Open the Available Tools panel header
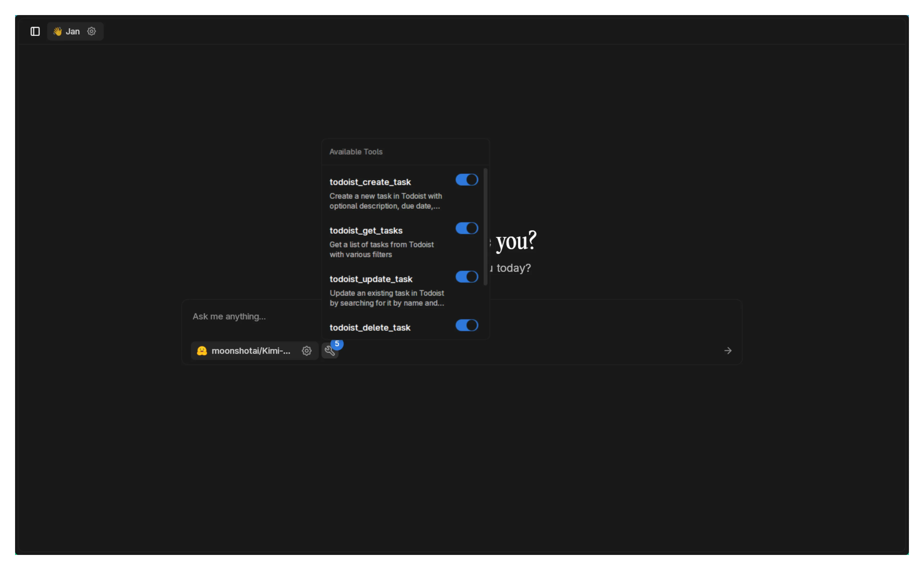Viewport: 924px width, 570px height. [x=356, y=152]
